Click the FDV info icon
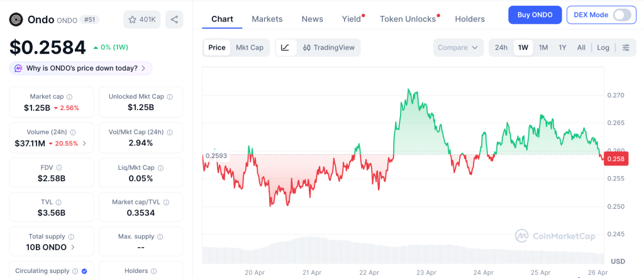 60,168
